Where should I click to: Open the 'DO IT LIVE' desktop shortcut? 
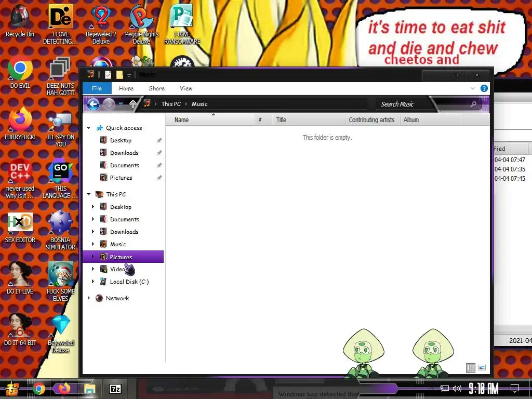point(20,278)
